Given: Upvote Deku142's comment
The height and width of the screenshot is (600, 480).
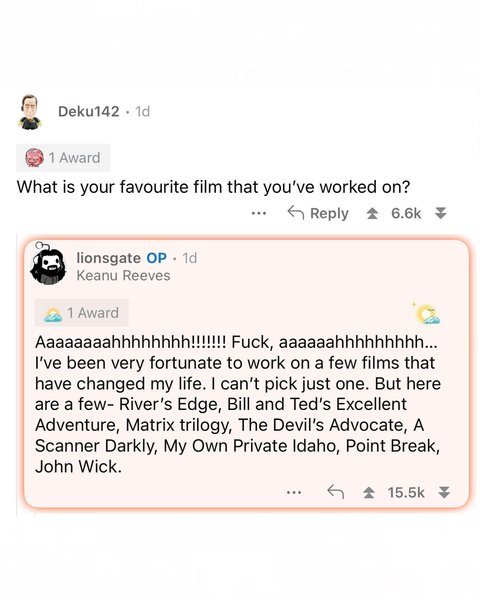Looking at the screenshot, I should point(372,214).
